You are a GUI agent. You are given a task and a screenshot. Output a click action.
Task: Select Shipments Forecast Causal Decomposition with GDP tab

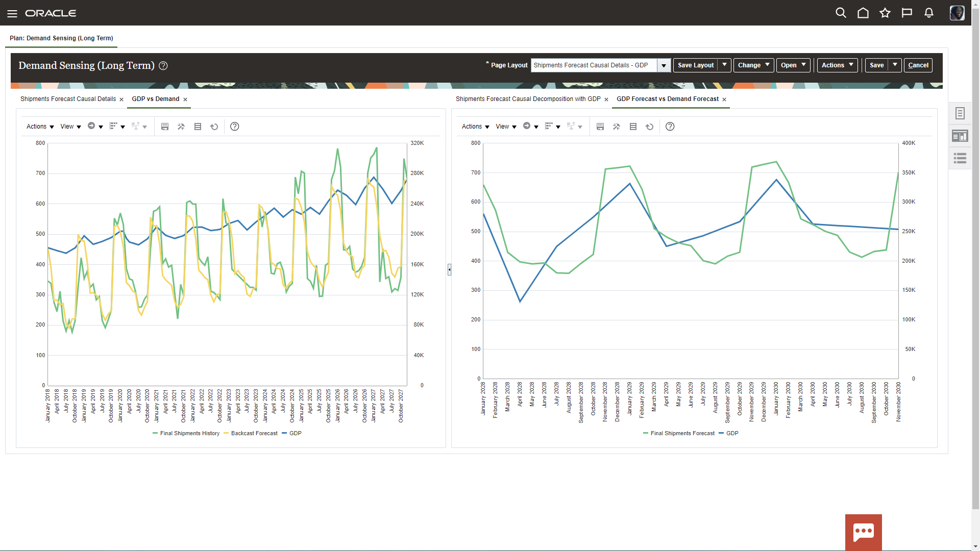click(528, 99)
